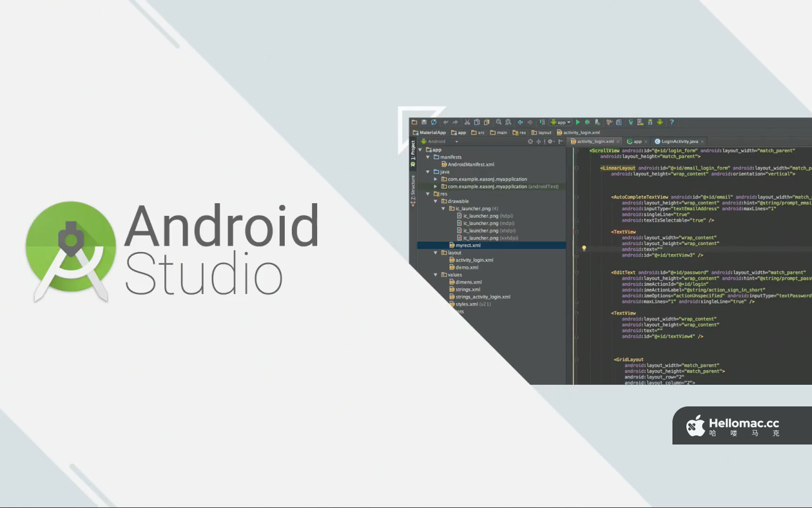
Task: Collapse the layout folder
Action: (x=435, y=253)
